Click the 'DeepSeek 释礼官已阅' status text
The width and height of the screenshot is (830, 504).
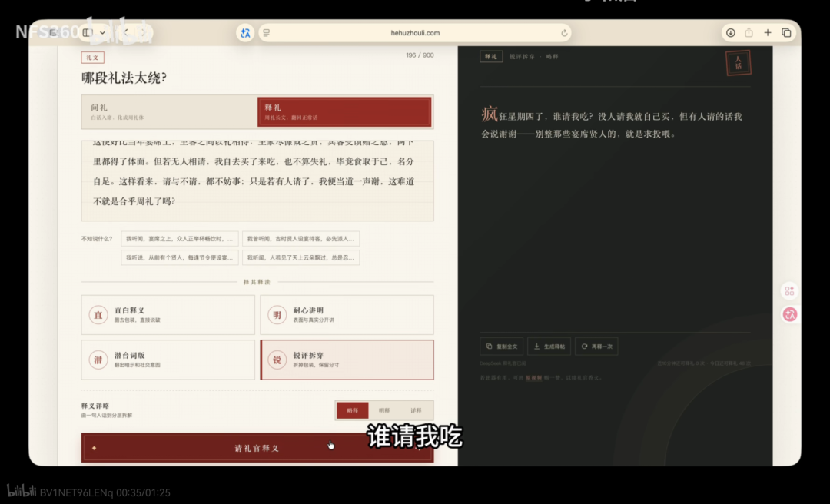(x=503, y=363)
